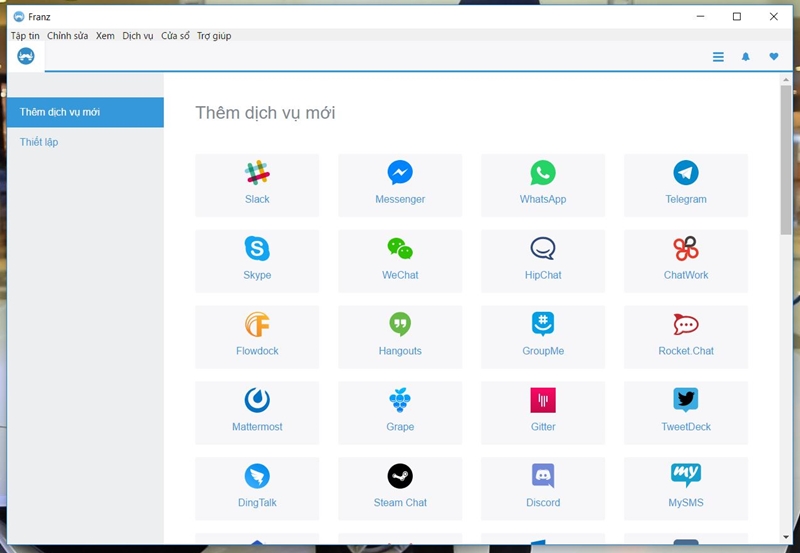Image resolution: width=800 pixels, height=553 pixels.
Task: Add the Mattermost service
Action: 257,413
